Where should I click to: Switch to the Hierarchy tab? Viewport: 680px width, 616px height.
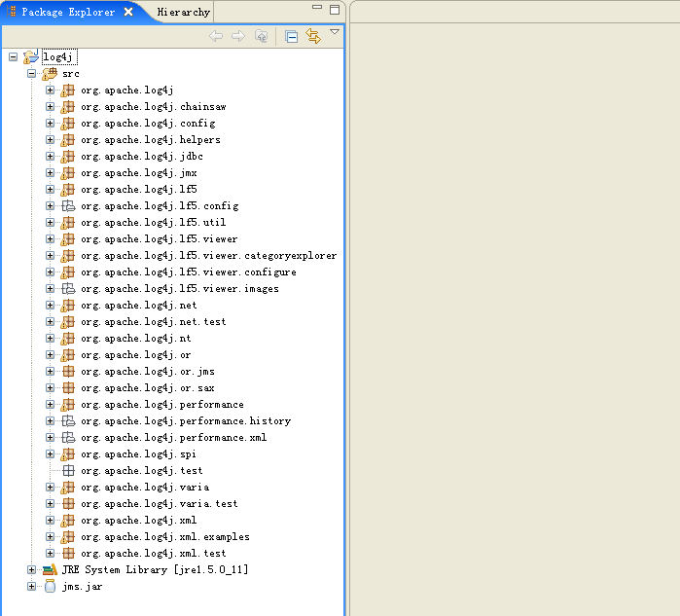pos(184,12)
